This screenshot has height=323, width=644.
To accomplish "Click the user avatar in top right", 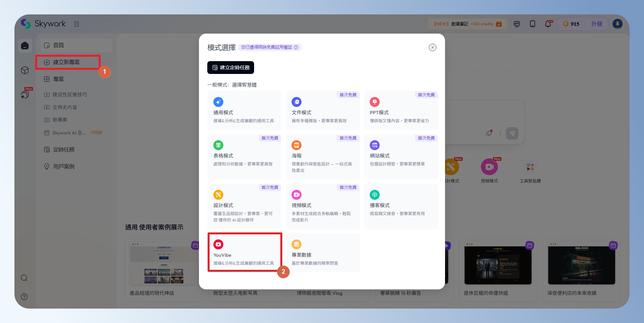I will (x=617, y=24).
